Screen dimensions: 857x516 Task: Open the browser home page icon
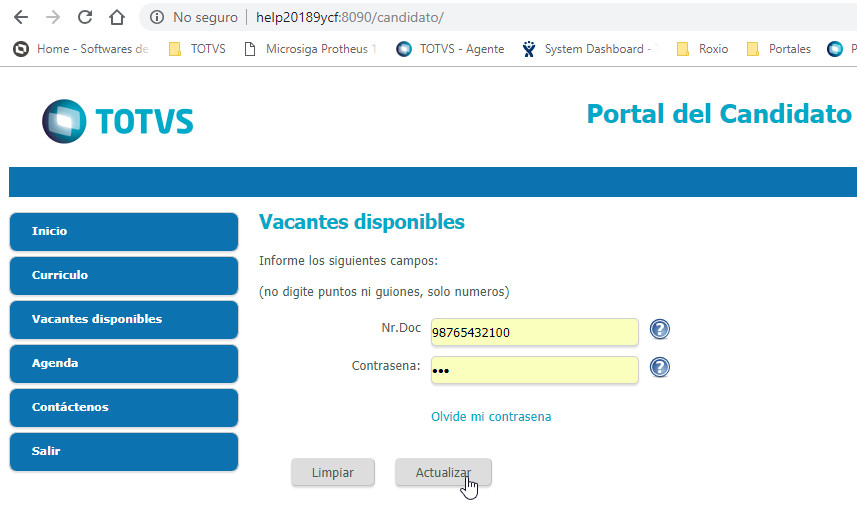pyautogui.click(x=116, y=17)
